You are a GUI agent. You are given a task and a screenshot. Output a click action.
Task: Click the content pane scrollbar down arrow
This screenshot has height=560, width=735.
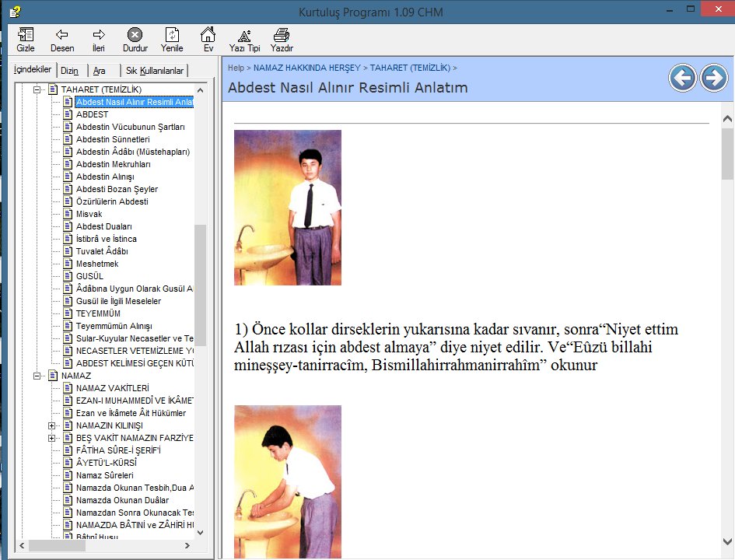click(x=727, y=541)
